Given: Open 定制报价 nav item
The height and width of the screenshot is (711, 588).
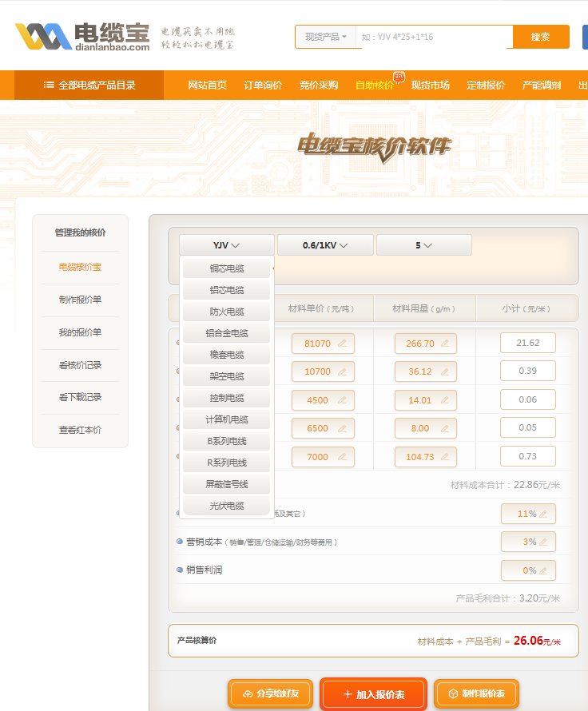Looking at the screenshot, I should (x=486, y=85).
